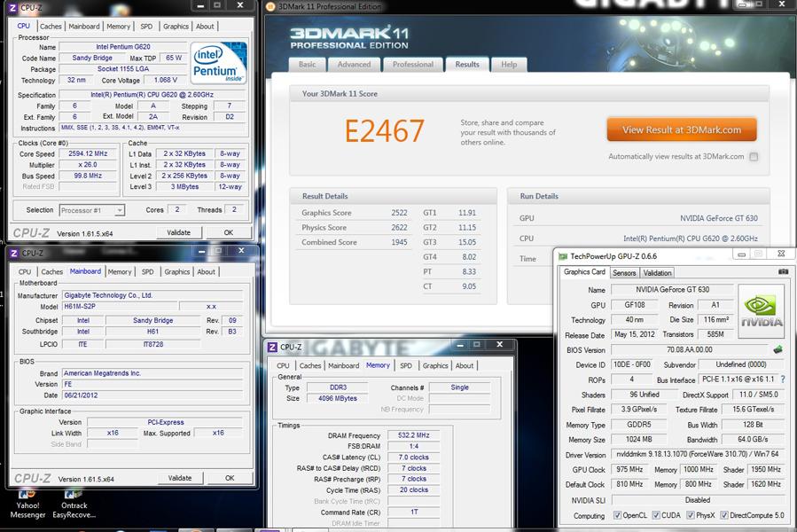The width and height of the screenshot is (797, 532).
Task: Click the Bandwidth value 64.0 GB/s
Action: 753,439
